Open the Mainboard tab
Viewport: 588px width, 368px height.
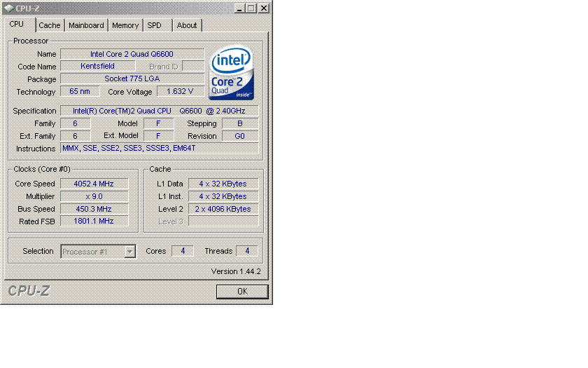pyautogui.click(x=86, y=25)
